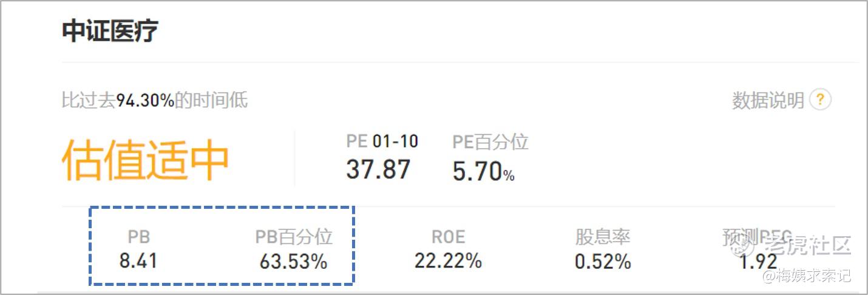Select the PB value 8.41
The width and height of the screenshot is (868, 295).
tap(138, 261)
